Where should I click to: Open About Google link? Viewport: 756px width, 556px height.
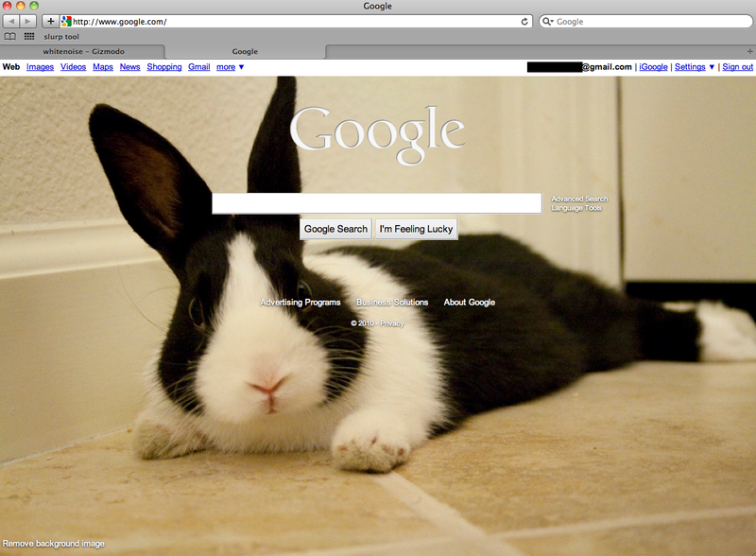469,303
